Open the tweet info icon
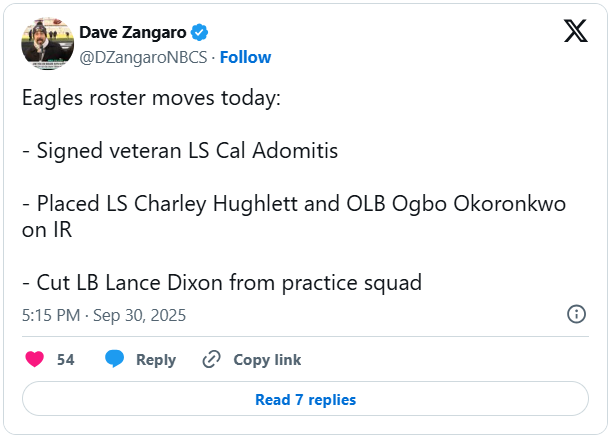 (x=577, y=314)
